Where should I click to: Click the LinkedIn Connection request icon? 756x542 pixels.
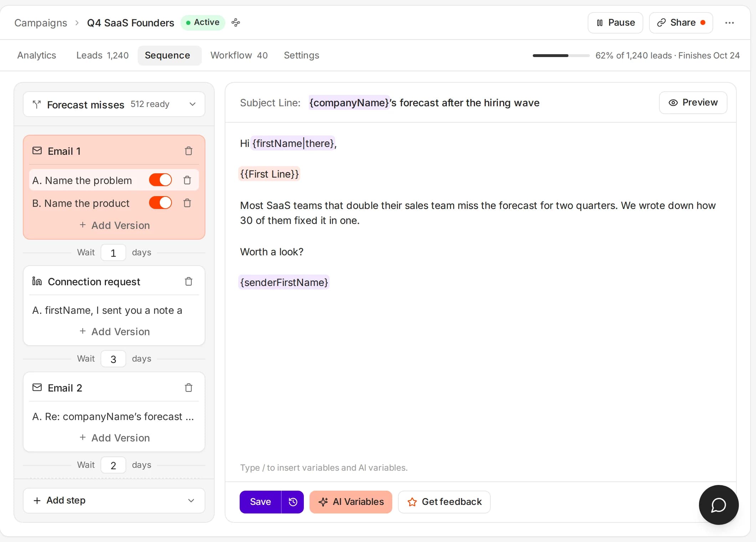(37, 281)
